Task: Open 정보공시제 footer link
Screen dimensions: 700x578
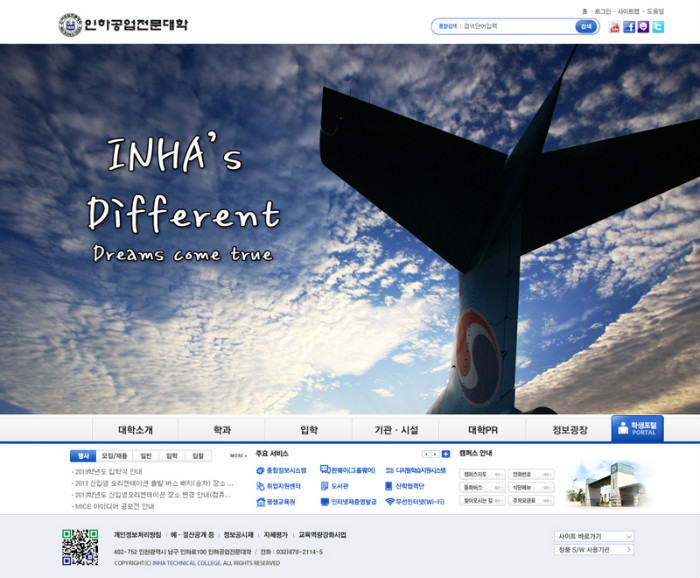Action: click(238, 535)
